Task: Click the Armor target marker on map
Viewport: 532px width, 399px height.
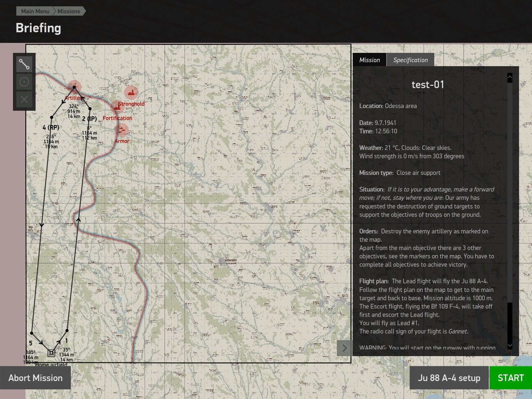Action: coord(122,130)
